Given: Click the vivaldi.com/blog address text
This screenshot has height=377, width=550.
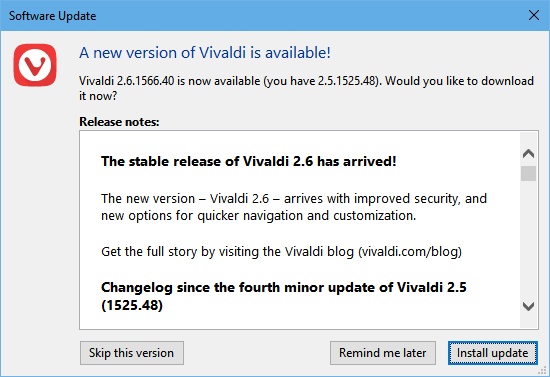Looking at the screenshot, I should coord(410,251).
